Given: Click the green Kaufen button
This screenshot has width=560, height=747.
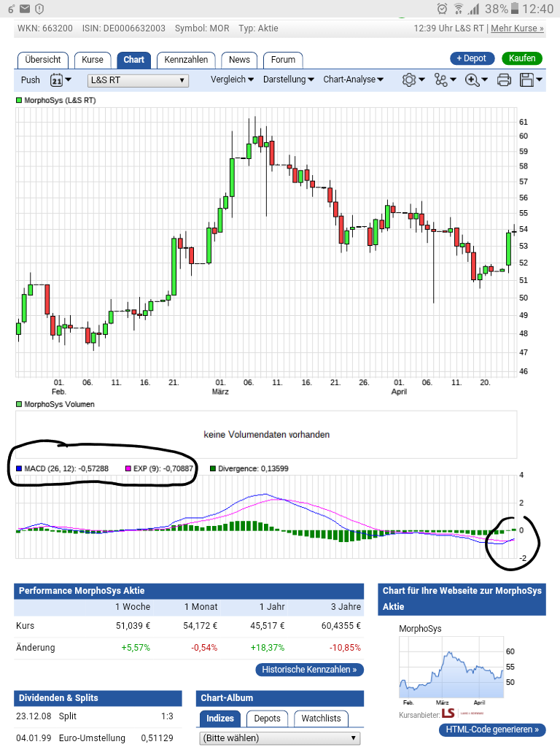Looking at the screenshot, I should (522, 58).
